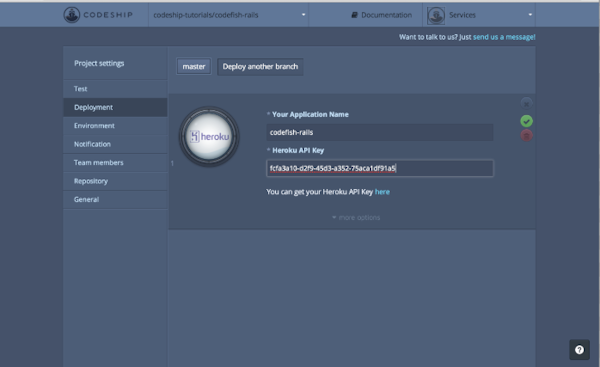This screenshot has height=367, width=600.
Task: Click the red trash delete icon
Action: click(x=526, y=135)
